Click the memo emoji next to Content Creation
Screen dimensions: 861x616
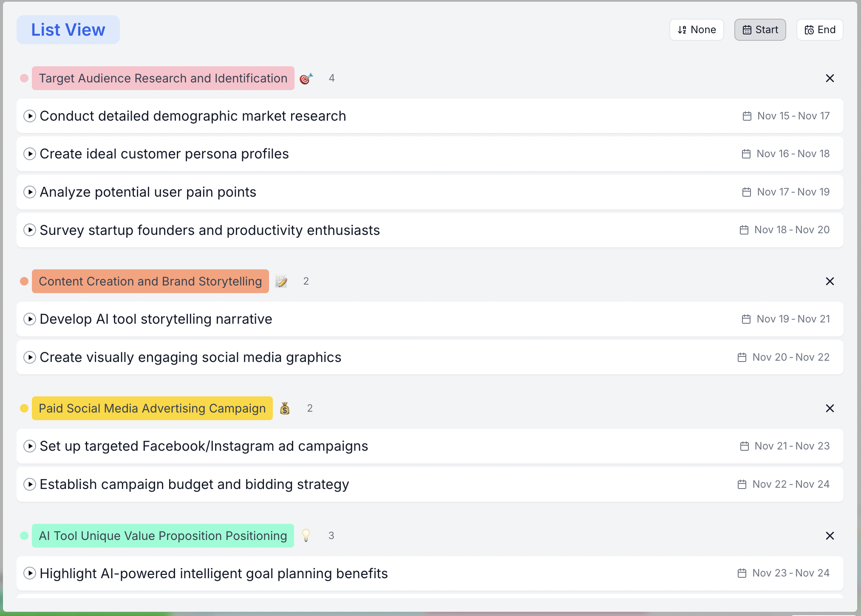[281, 281]
